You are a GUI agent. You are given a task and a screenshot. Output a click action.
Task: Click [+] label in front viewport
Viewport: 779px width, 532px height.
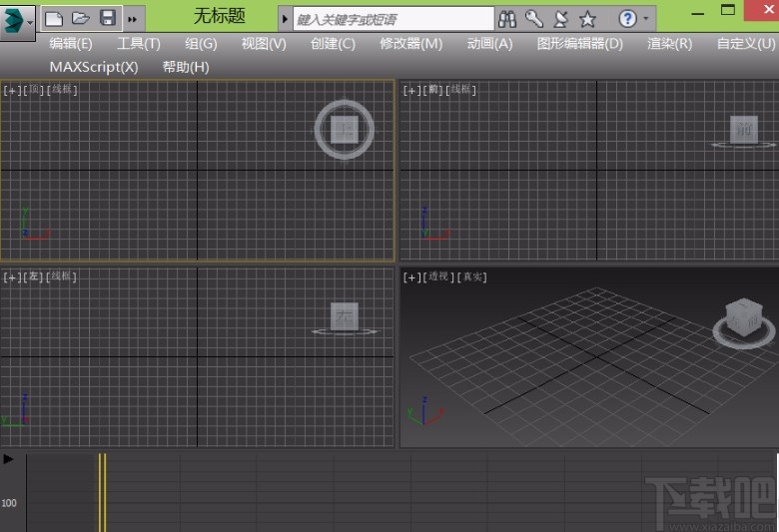coord(411,90)
